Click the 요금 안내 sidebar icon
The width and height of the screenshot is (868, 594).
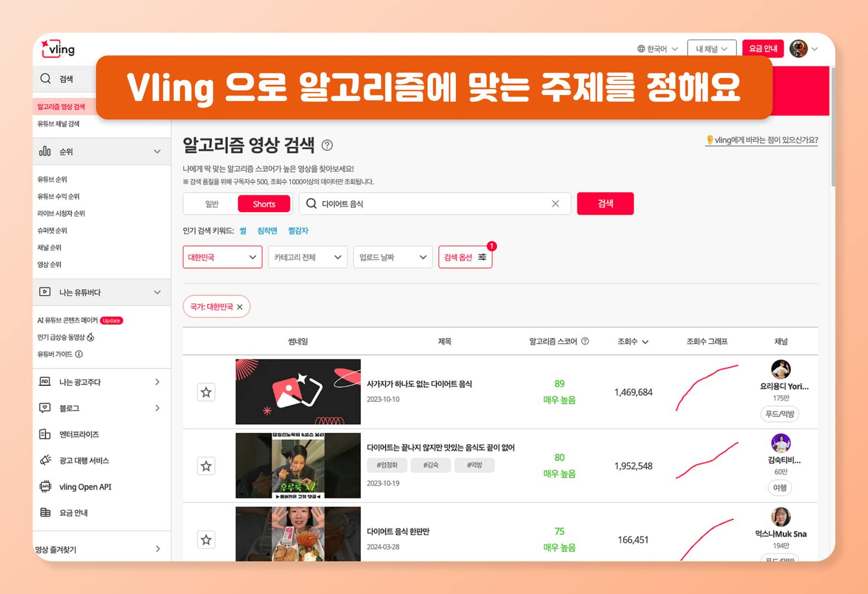point(45,512)
